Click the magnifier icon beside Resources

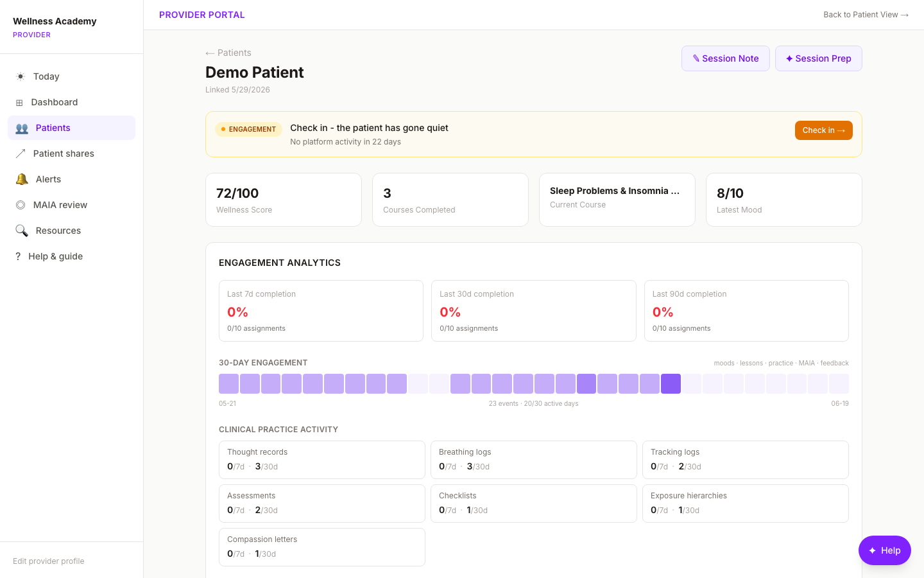coord(22,231)
